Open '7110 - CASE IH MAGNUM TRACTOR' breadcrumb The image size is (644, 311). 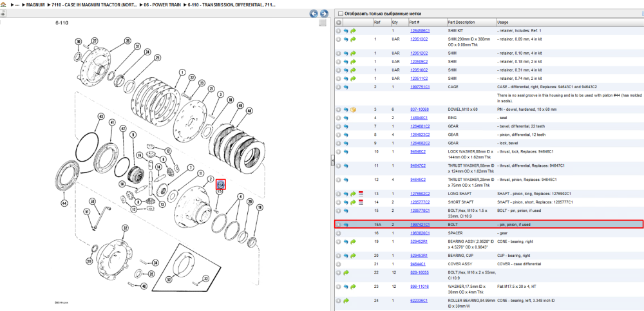(95, 5)
